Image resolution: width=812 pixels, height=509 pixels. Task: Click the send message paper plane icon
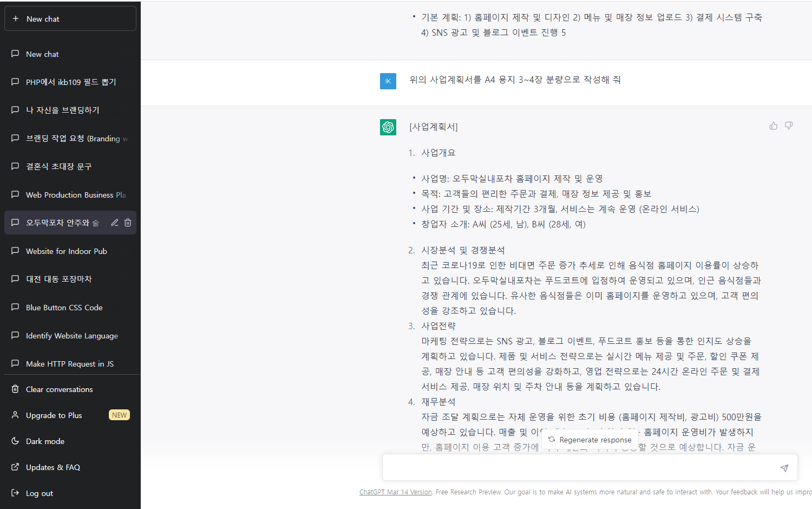coord(784,468)
